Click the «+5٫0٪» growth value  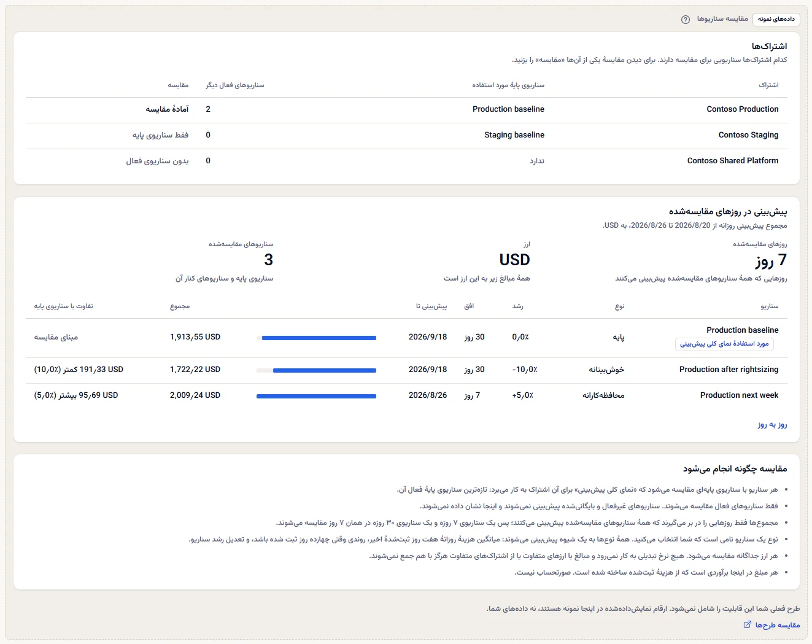tap(523, 395)
